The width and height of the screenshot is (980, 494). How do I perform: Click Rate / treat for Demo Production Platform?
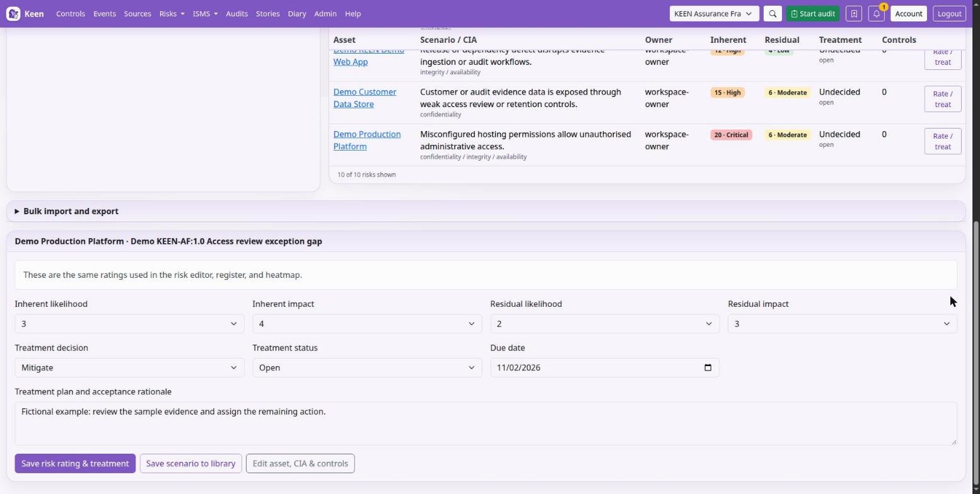coord(942,141)
